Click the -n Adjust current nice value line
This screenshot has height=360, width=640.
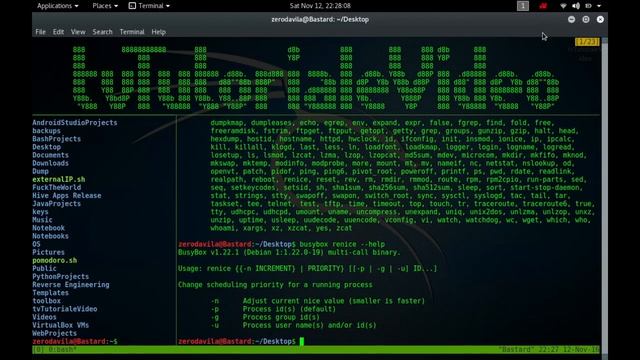click(318, 301)
